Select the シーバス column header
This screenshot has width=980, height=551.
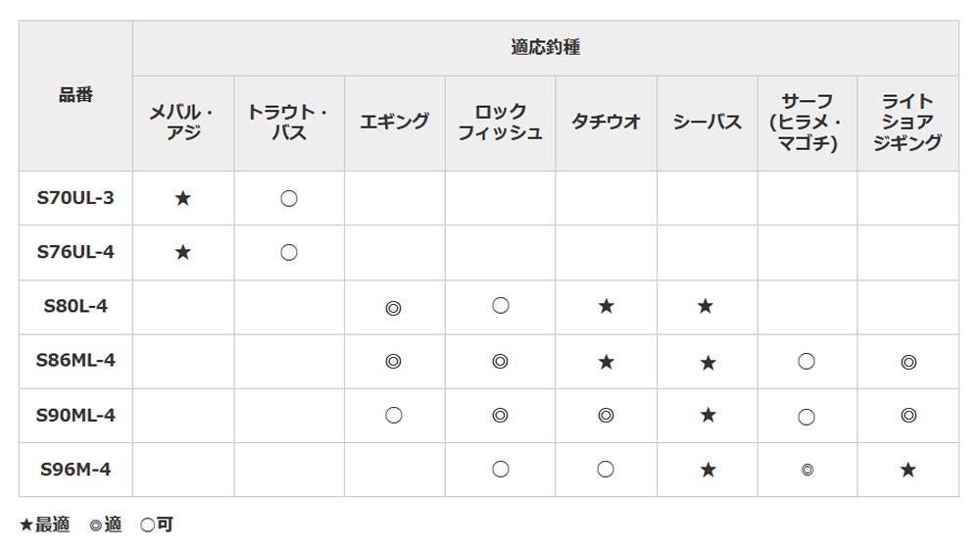pyautogui.click(x=707, y=123)
